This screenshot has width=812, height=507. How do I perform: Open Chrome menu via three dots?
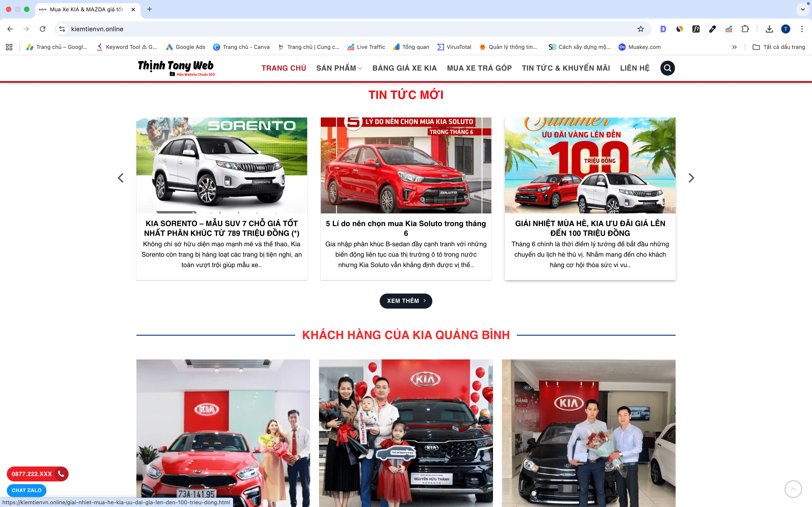point(802,29)
